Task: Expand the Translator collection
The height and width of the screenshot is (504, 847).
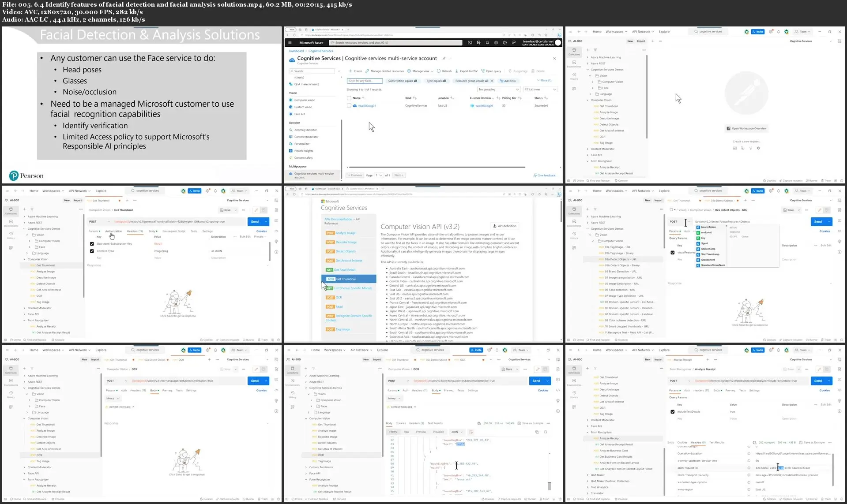Action: [588, 493]
